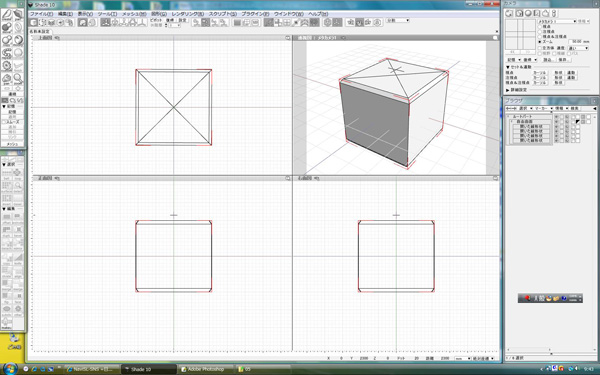Viewport: 600px width, 375px height.
Task: Click the rectangle selection mode icon in toolbox
Action: pyautogui.click(x=6, y=100)
